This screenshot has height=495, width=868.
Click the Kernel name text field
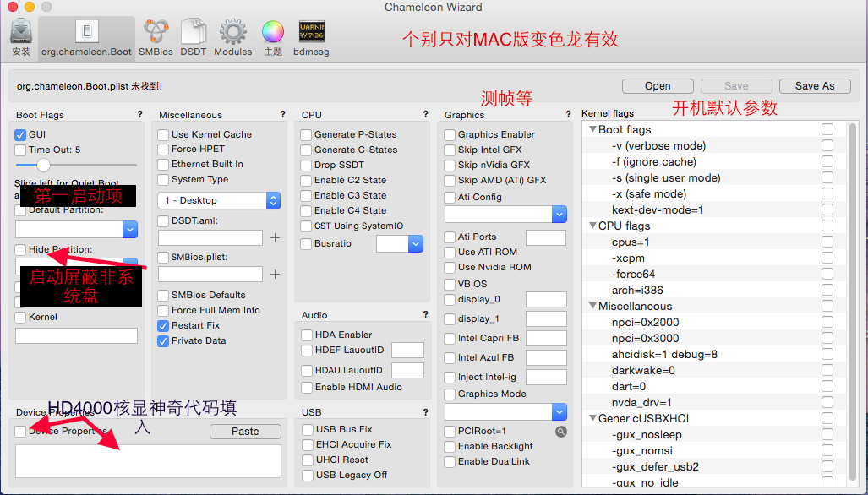(x=76, y=335)
